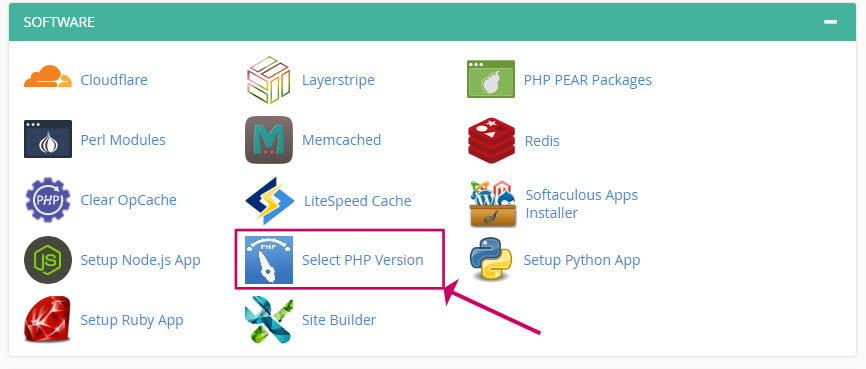Click the Setup Python App link

[582, 260]
